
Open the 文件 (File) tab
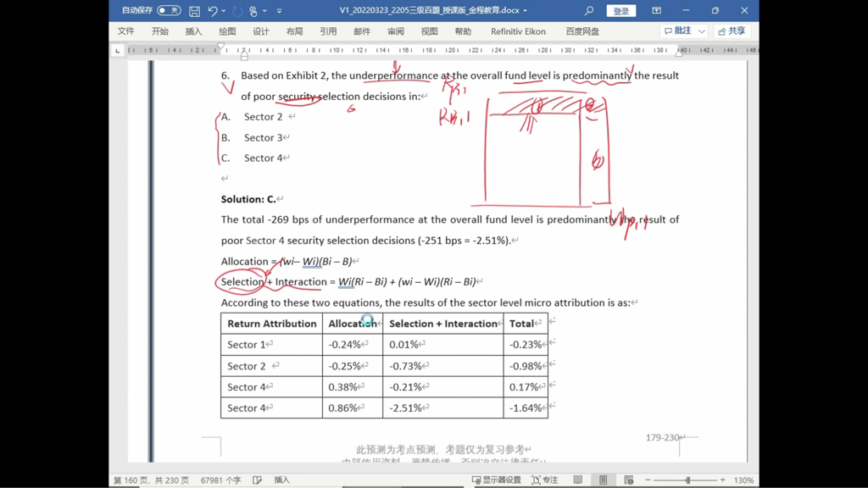click(x=126, y=31)
